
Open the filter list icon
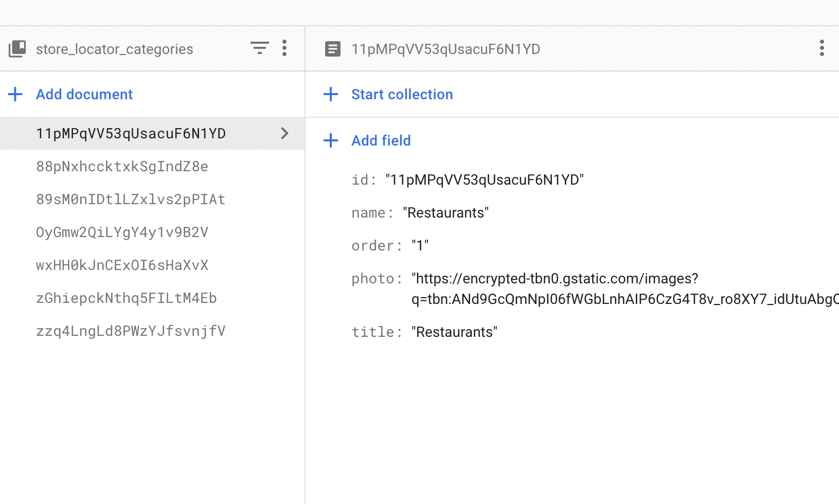[259, 48]
